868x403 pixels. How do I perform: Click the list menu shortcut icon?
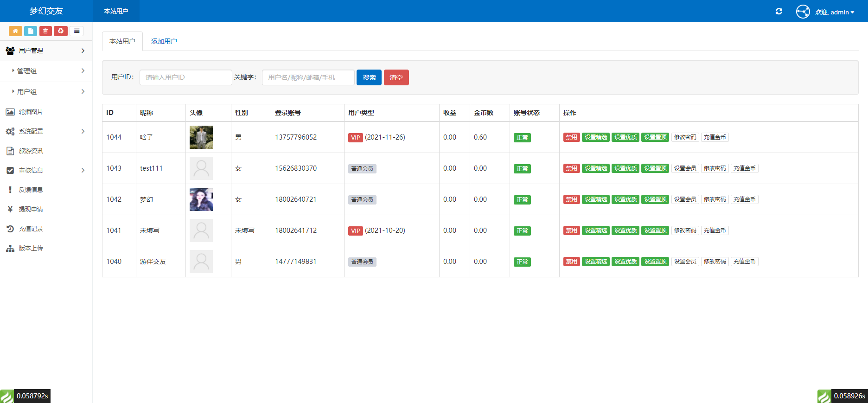pos(77,31)
